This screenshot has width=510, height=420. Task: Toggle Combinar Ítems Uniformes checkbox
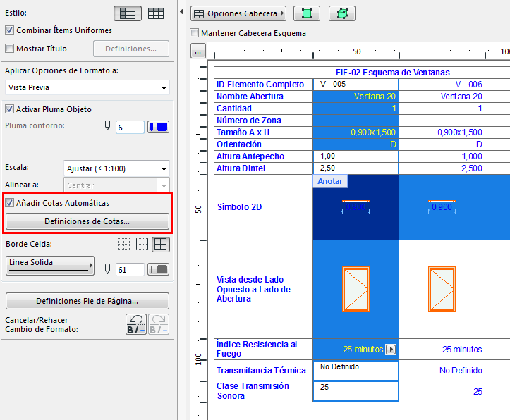10,30
